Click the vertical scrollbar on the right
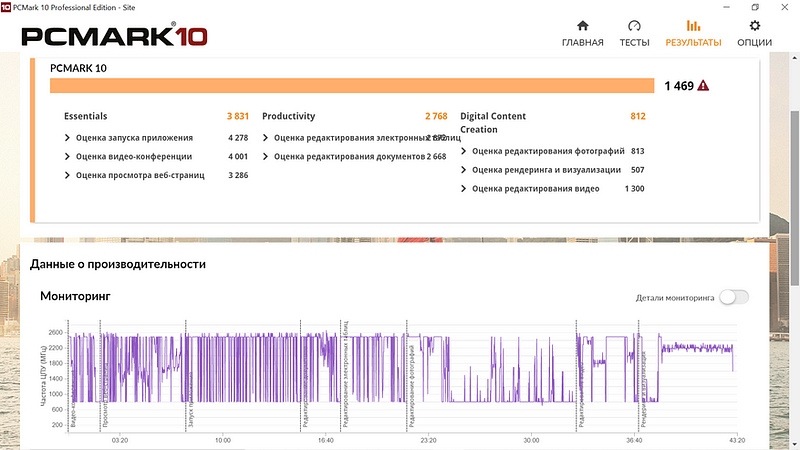The height and width of the screenshot is (450, 800). pyautogui.click(x=795, y=198)
